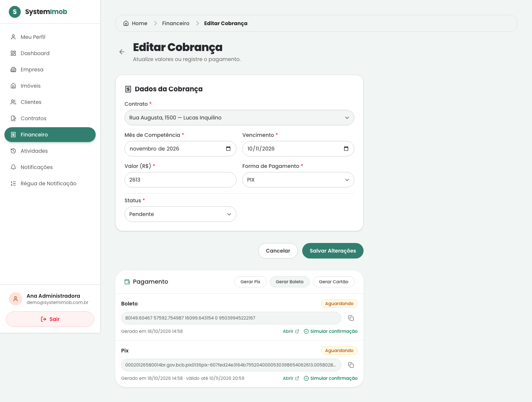Click the Empresa building icon
Viewport: 532px width, 402px height.
pyautogui.click(x=13, y=70)
